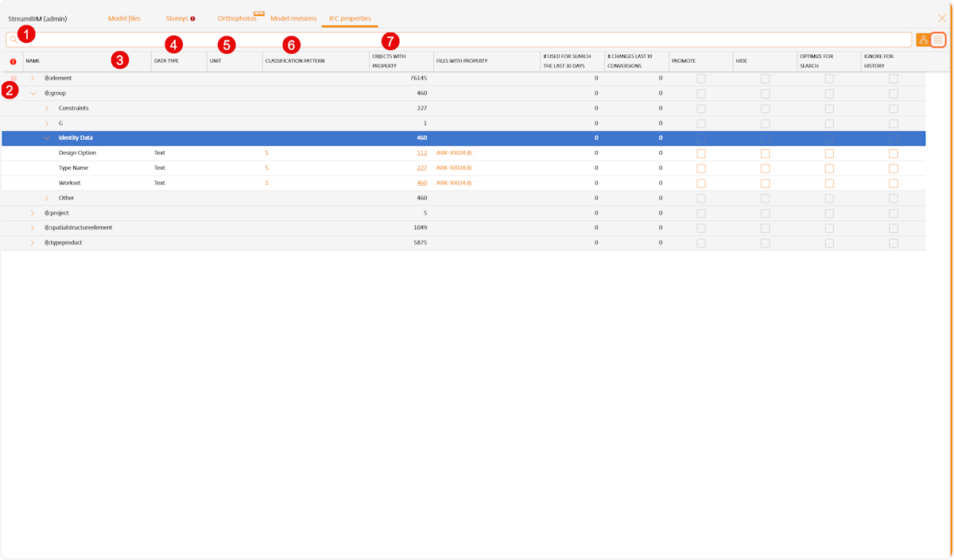Open the 460 objects link for Workset
This screenshot has width=954, height=560.
pos(422,183)
